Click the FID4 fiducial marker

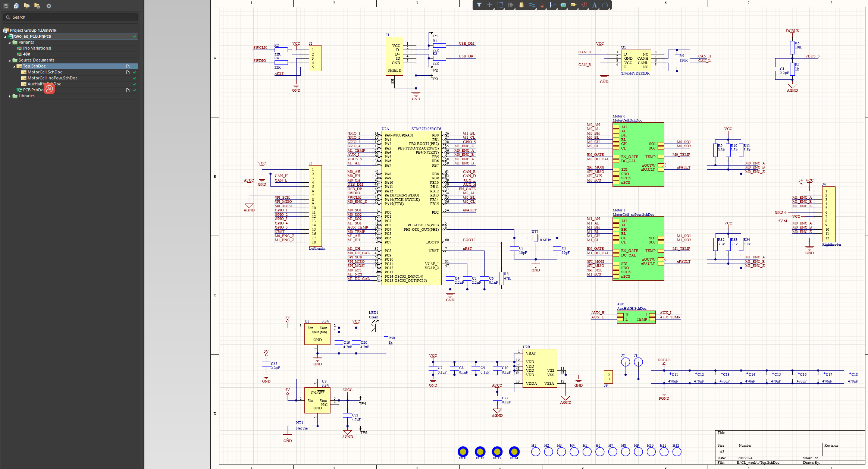pyautogui.click(x=514, y=451)
